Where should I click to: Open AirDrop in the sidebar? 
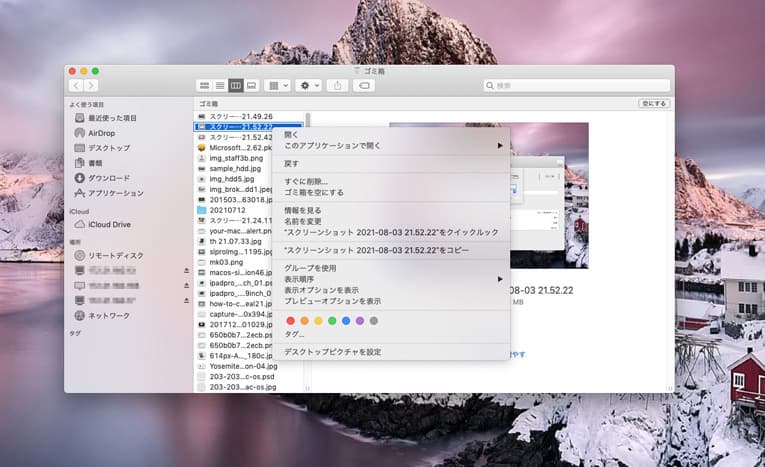[x=100, y=133]
